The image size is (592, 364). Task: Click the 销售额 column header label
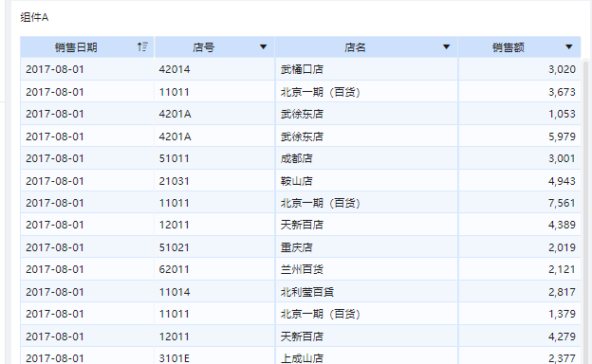[509, 47]
